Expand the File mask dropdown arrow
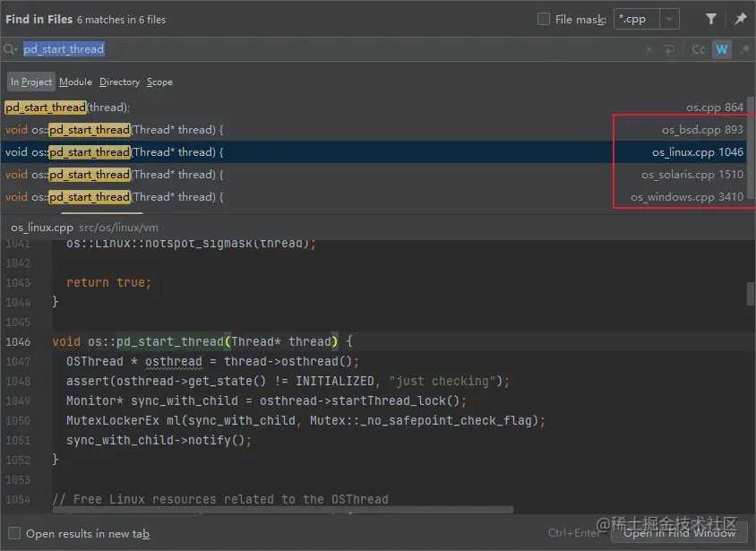This screenshot has width=756, height=551. point(669,20)
